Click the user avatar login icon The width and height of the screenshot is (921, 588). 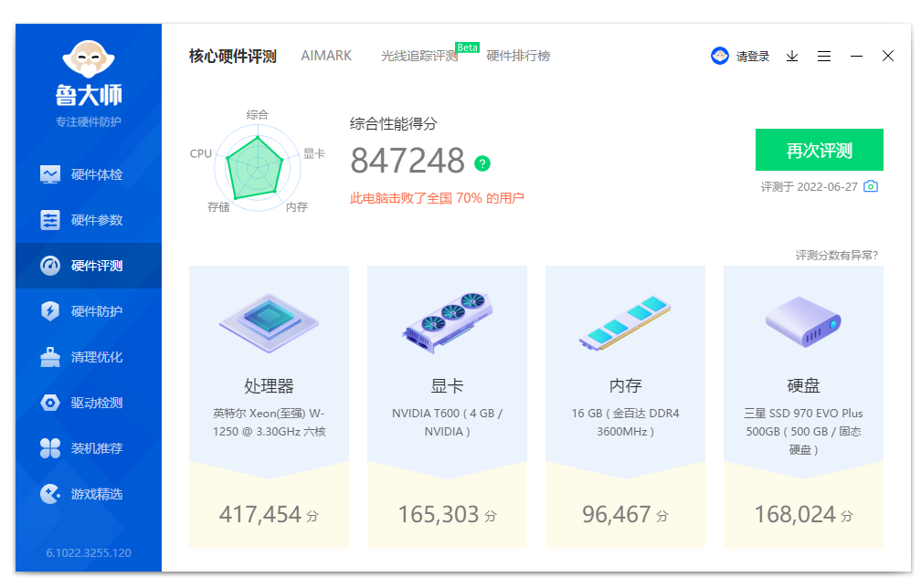(720, 56)
